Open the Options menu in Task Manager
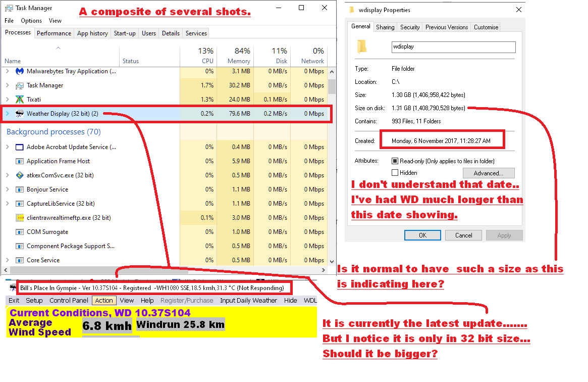 31,21
